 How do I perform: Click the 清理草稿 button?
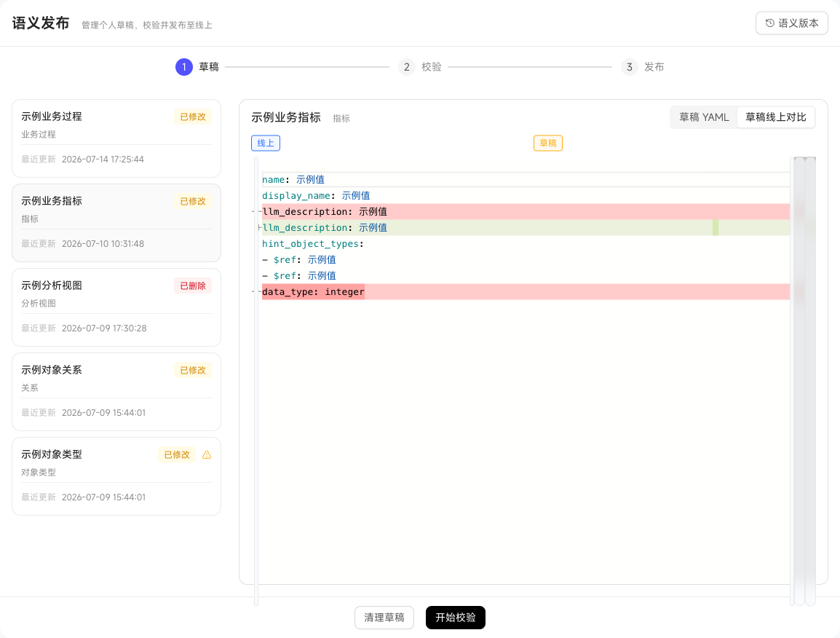coord(384,618)
